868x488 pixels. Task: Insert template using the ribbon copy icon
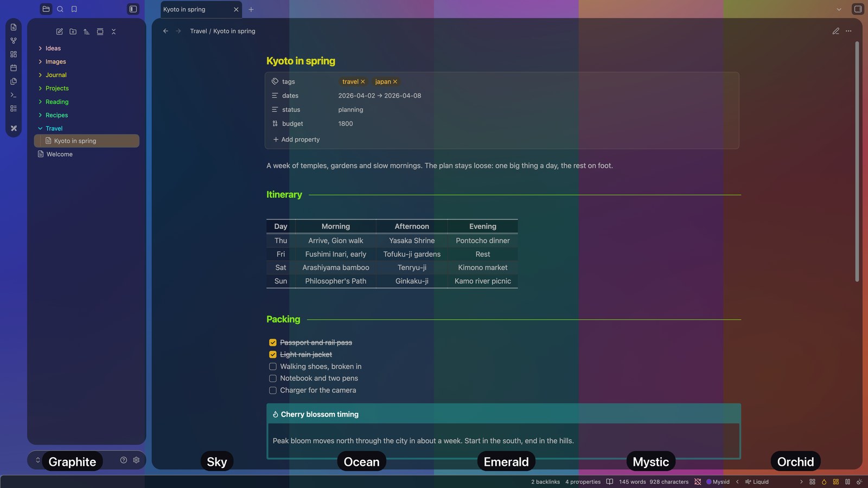tap(14, 81)
